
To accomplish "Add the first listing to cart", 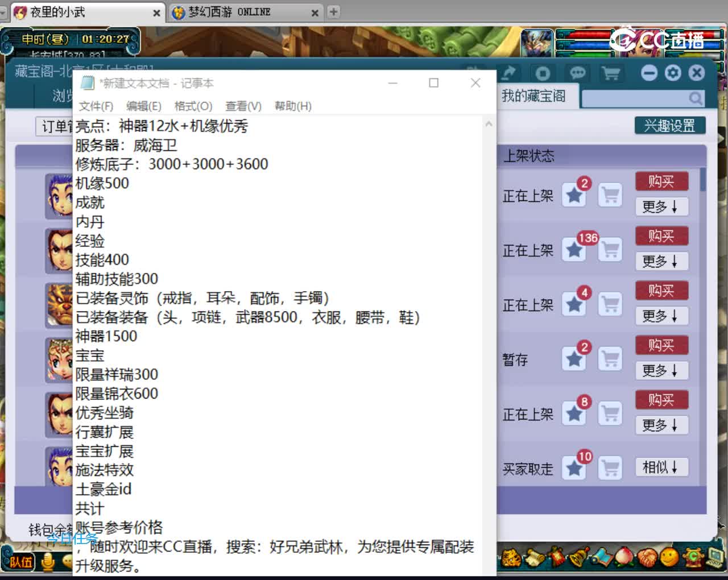I will pyautogui.click(x=610, y=195).
